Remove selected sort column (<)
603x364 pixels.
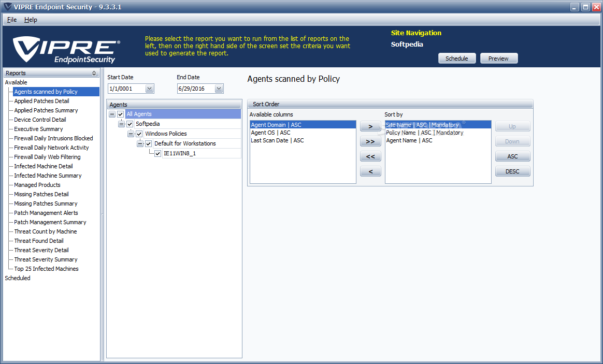[370, 171]
